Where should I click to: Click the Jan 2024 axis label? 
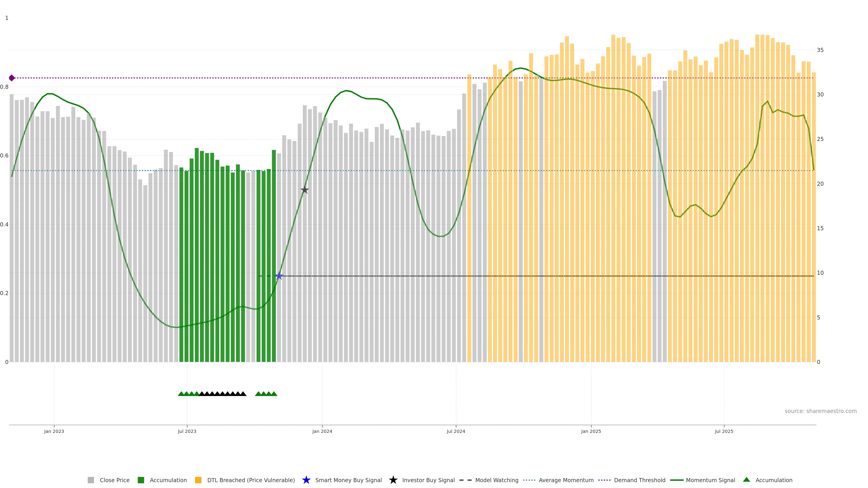[322, 431]
